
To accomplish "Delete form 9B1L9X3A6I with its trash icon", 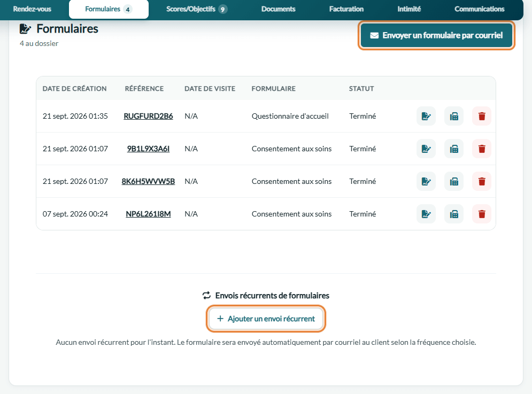I will [482, 149].
